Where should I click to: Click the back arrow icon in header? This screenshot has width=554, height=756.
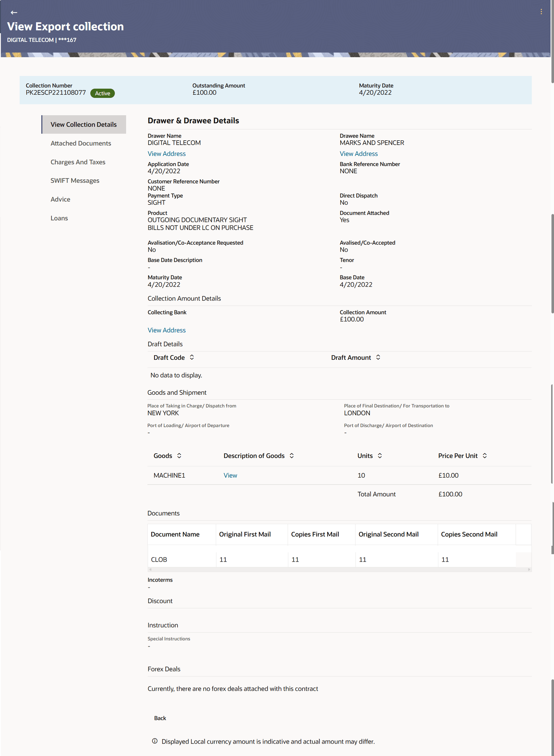(14, 12)
